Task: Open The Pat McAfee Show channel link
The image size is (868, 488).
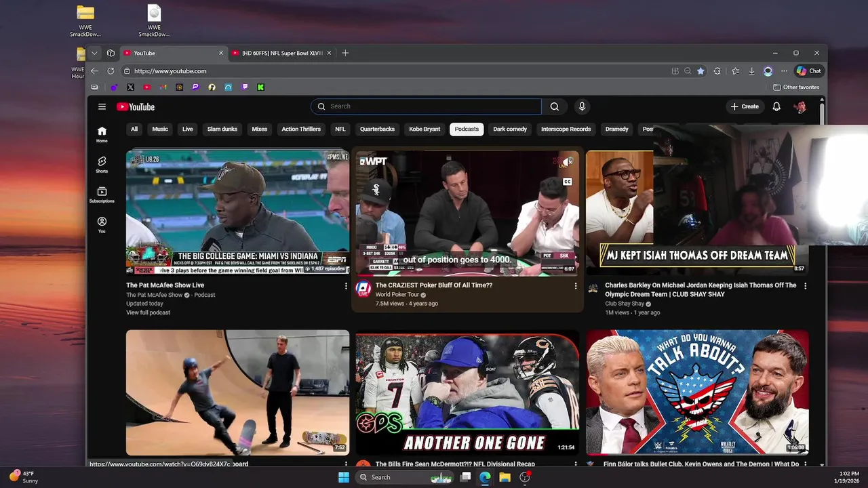Action: [155, 295]
